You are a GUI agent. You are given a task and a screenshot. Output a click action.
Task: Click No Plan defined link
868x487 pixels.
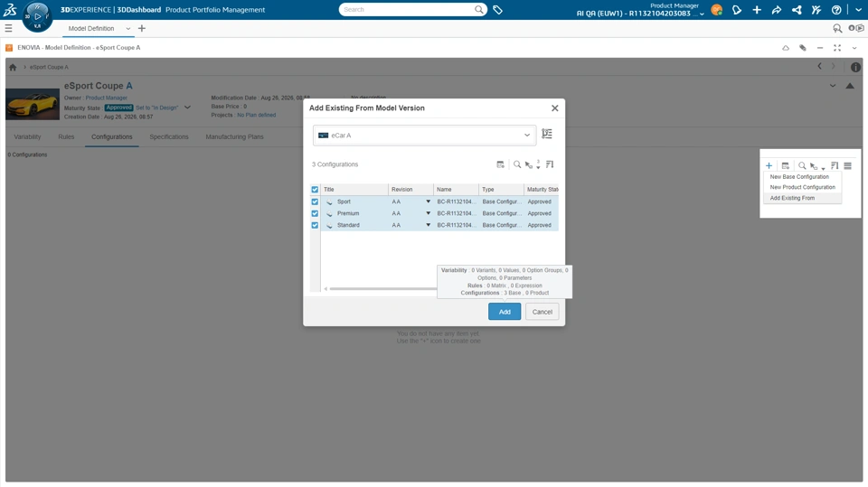[x=256, y=115]
